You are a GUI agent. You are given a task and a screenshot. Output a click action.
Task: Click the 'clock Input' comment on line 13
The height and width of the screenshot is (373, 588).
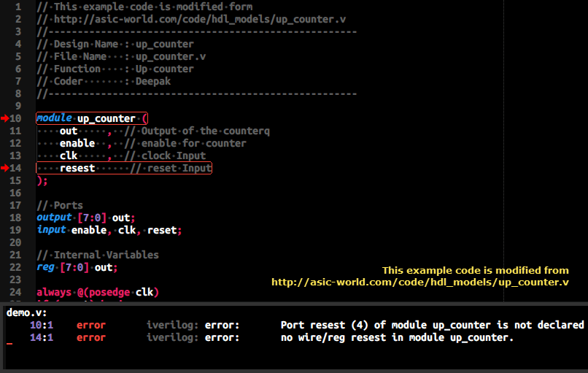click(x=165, y=155)
